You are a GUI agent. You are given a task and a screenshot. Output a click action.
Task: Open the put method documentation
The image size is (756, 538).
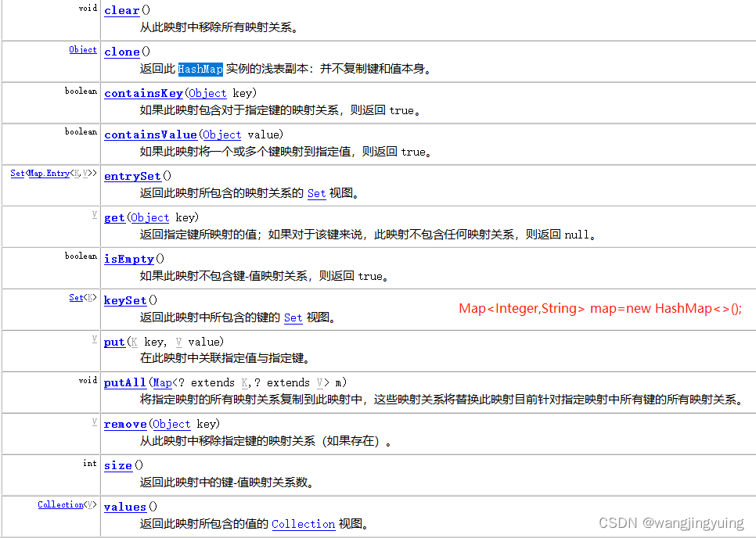click(x=113, y=342)
